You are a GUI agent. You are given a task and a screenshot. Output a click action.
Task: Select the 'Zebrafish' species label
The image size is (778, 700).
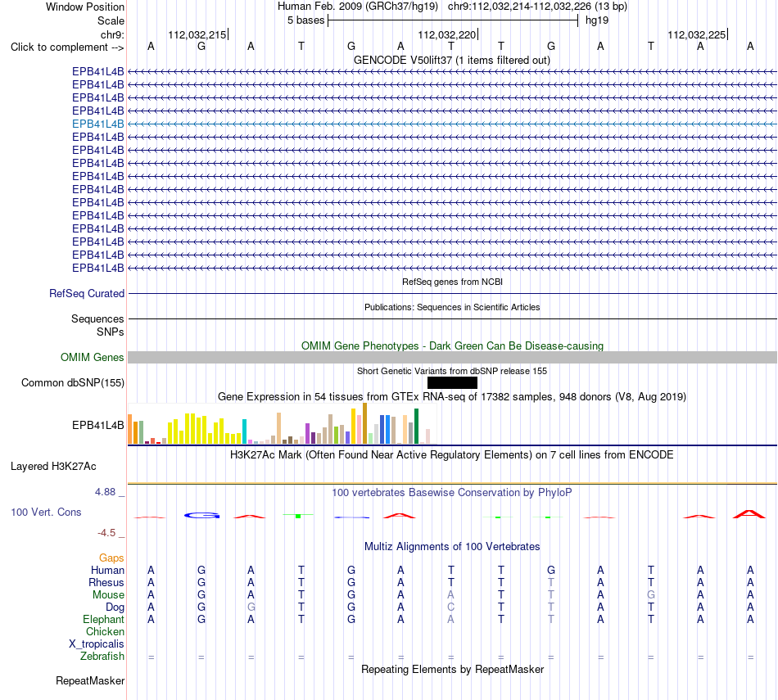point(102,657)
